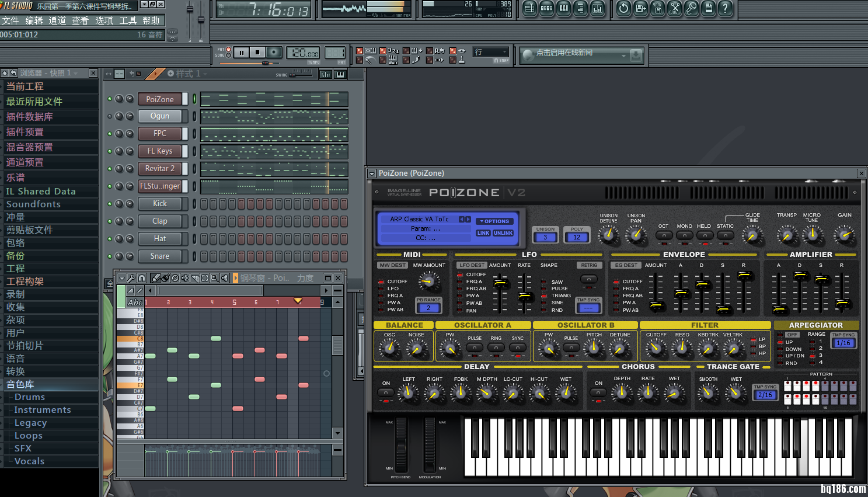Toggle the LFO RETRIG switch
Image resolution: width=868 pixels, height=497 pixels.
[x=589, y=279]
